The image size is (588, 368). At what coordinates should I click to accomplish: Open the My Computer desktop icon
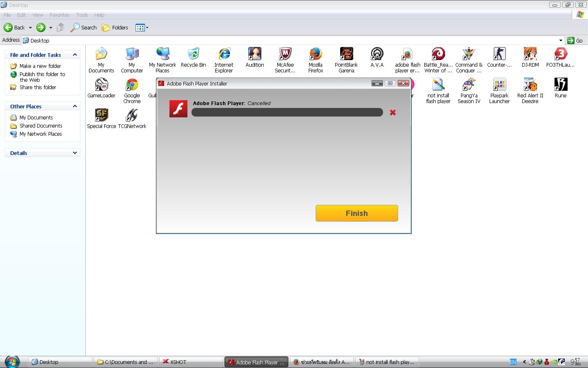coord(132,60)
